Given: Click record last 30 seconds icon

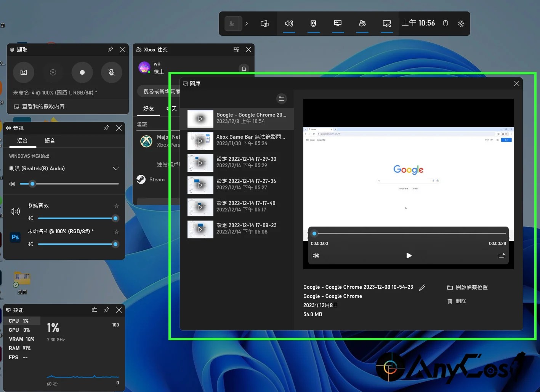Looking at the screenshot, I should pyautogui.click(x=53, y=72).
